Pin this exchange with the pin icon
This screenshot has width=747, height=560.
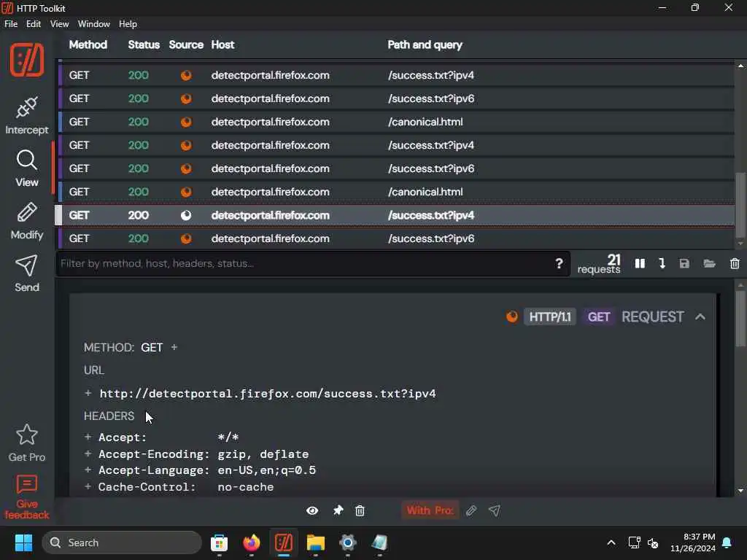[338, 510]
